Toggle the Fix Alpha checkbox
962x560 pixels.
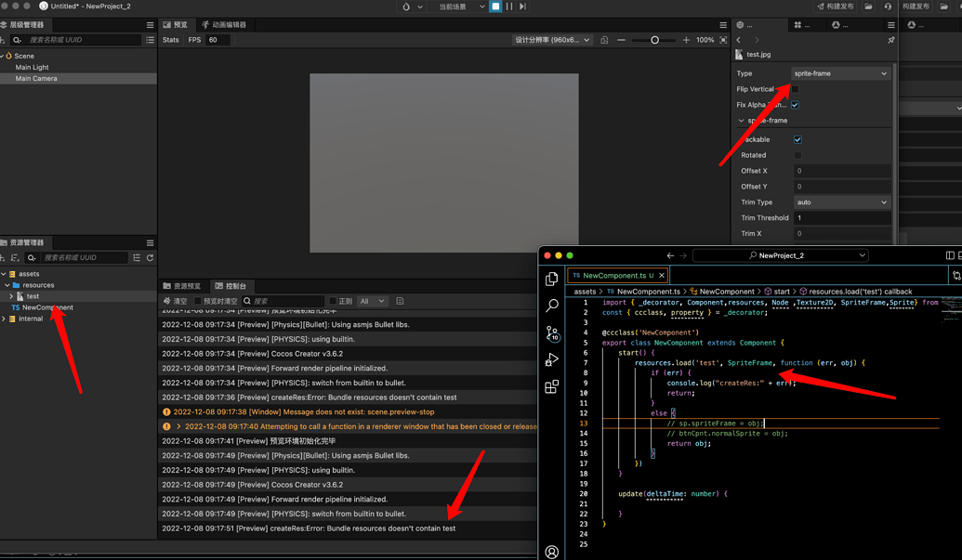(795, 105)
